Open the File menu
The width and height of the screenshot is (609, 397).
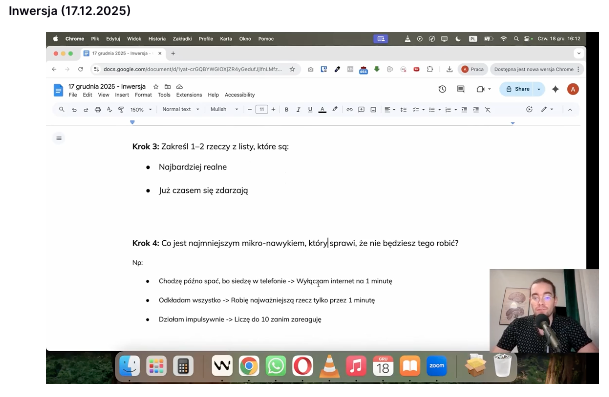coord(73,95)
